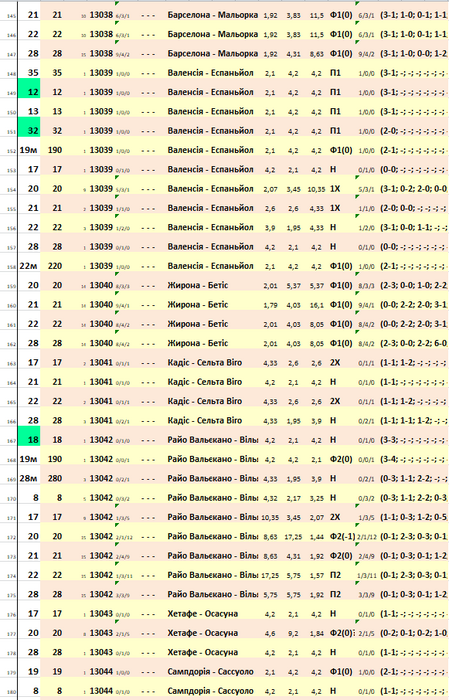Image resolution: width=449 pixels, height=700 pixels.
Task: Select Райо Вальєкано cell in row 167
Action: 212,440
